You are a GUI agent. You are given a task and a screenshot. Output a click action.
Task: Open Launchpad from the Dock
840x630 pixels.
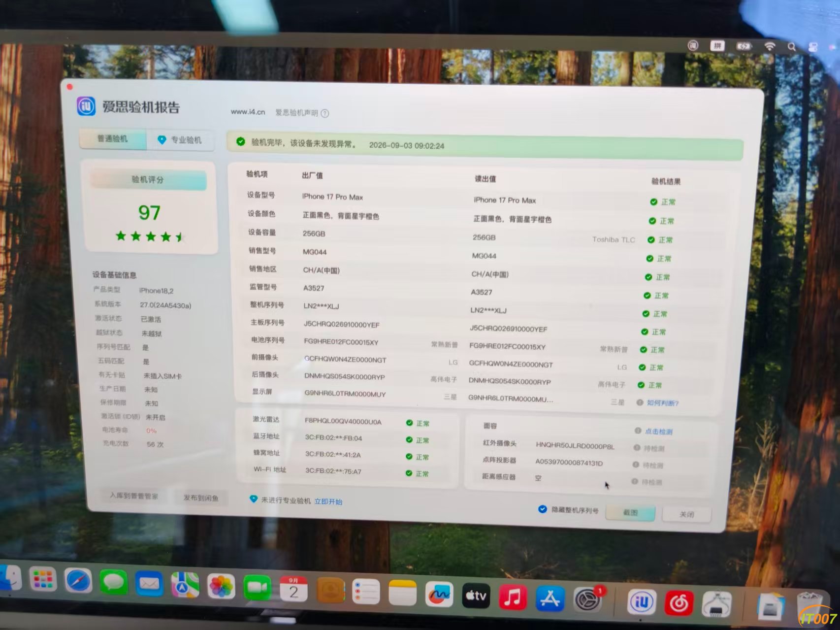(x=43, y=580)
